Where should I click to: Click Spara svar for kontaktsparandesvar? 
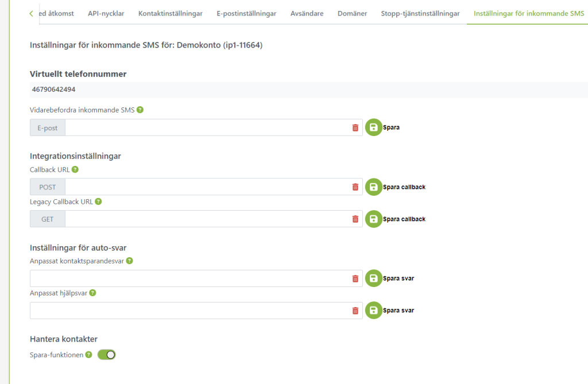[x=399, y=278]
